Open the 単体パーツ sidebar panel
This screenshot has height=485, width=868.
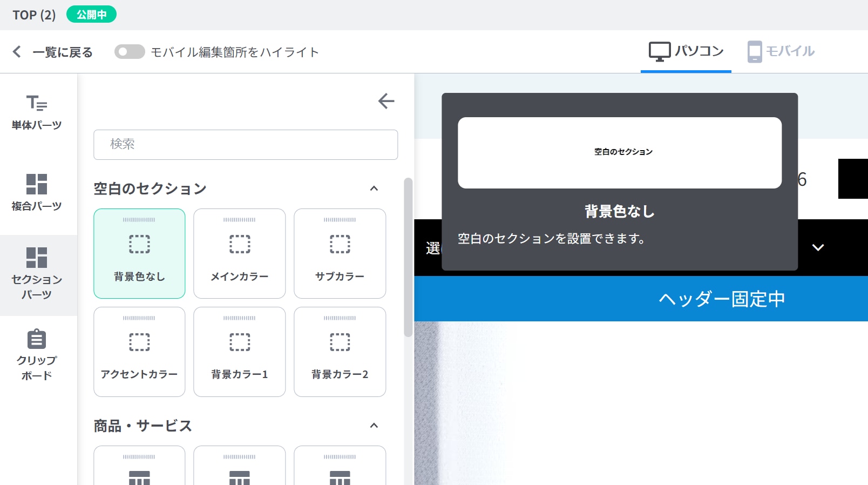point(37,112)
